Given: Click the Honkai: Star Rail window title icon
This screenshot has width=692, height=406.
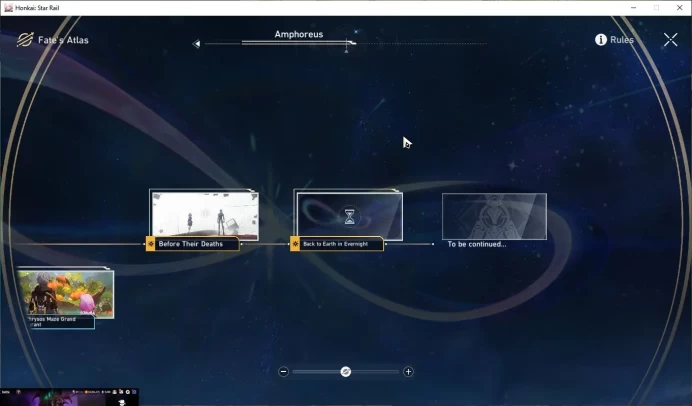Looking at the screenshot, I should (x=8, y=8).
